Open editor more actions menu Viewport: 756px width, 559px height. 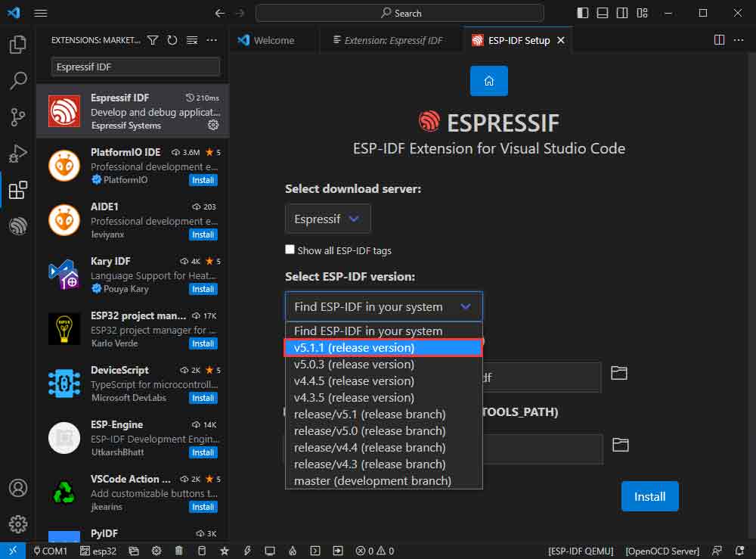click(739, 40)
